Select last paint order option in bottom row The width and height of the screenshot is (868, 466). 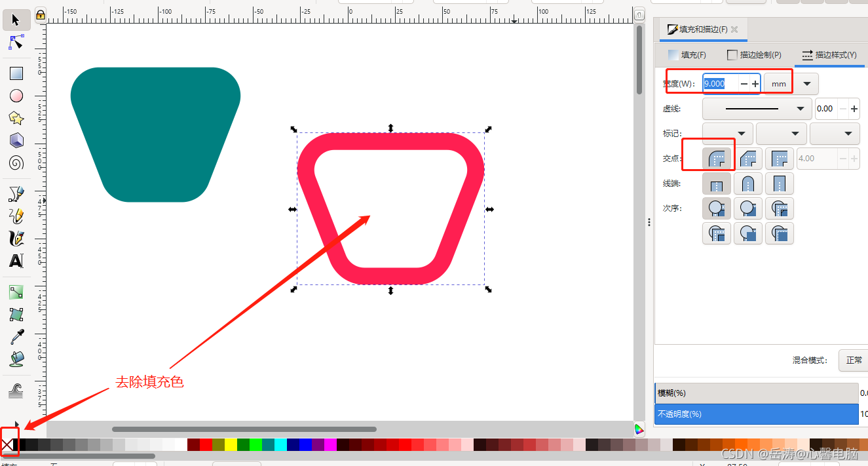point(780,233)
